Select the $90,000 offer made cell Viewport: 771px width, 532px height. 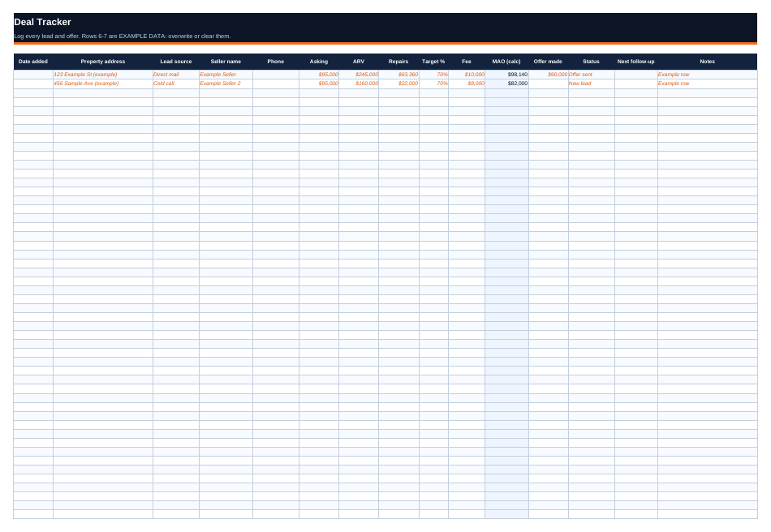click(549, 75)
